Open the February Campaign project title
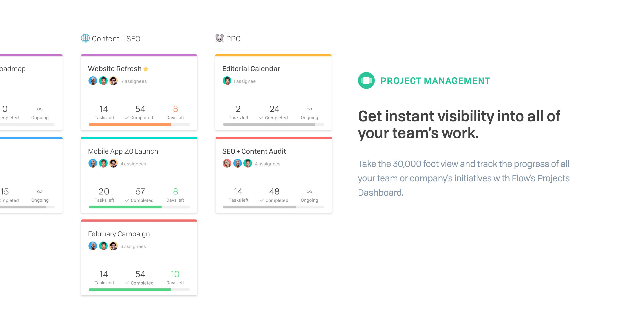The image size is (644, 327). pos(119,234)
